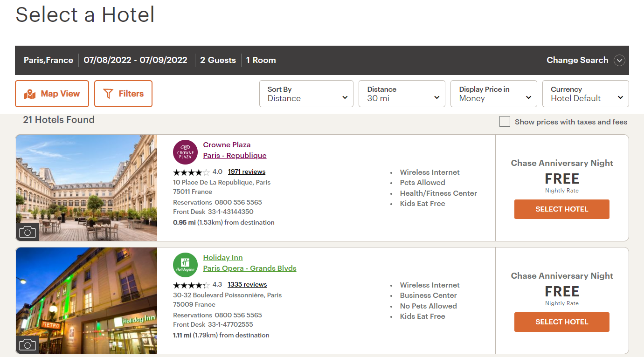Open the Map View
The width and height of the screenshot is (644, 357).
(52, 94)
